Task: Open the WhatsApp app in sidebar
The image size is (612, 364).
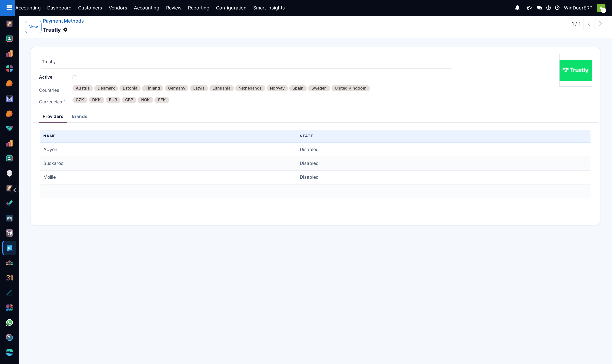Action: pyautogui.click(x=9, y=323)
